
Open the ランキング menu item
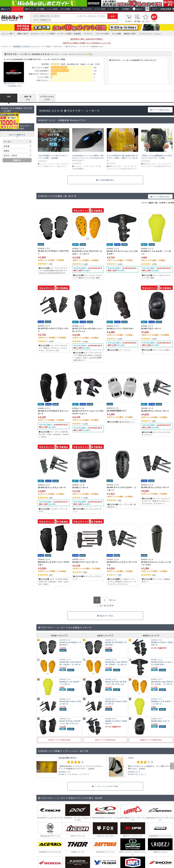tap(88, 33)
